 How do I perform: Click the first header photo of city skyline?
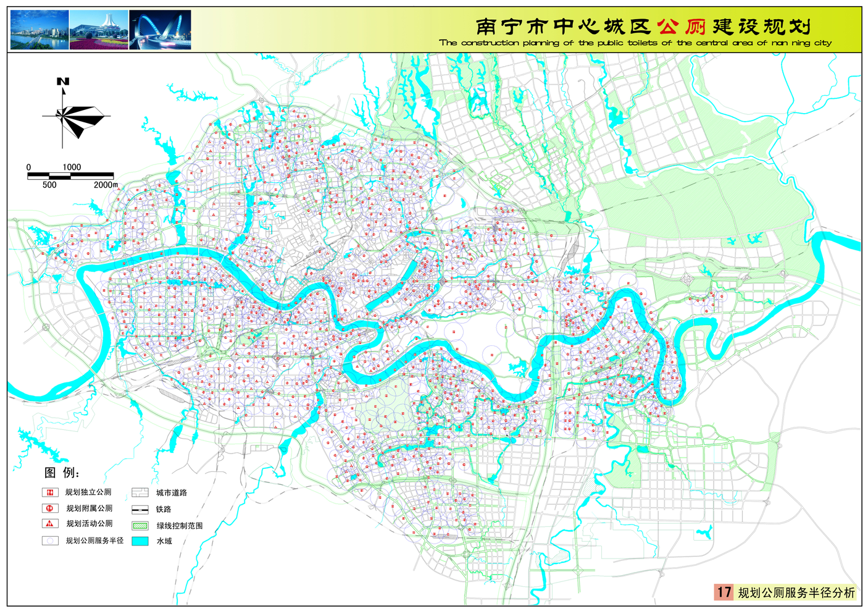coord(40,30)
